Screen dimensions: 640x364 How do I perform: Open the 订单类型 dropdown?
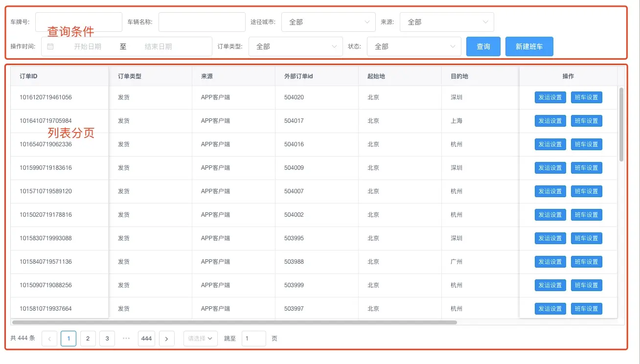[x=296, y=46]
